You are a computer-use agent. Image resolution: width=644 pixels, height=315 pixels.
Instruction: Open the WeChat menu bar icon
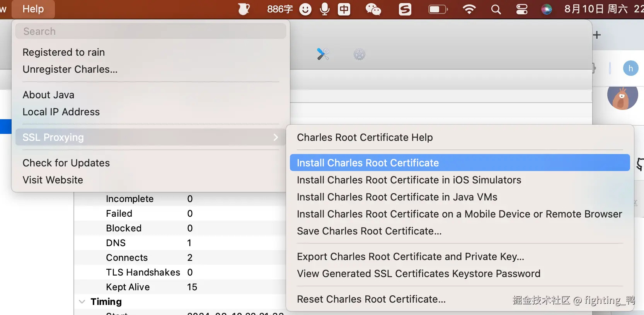[x=373, y=9]
